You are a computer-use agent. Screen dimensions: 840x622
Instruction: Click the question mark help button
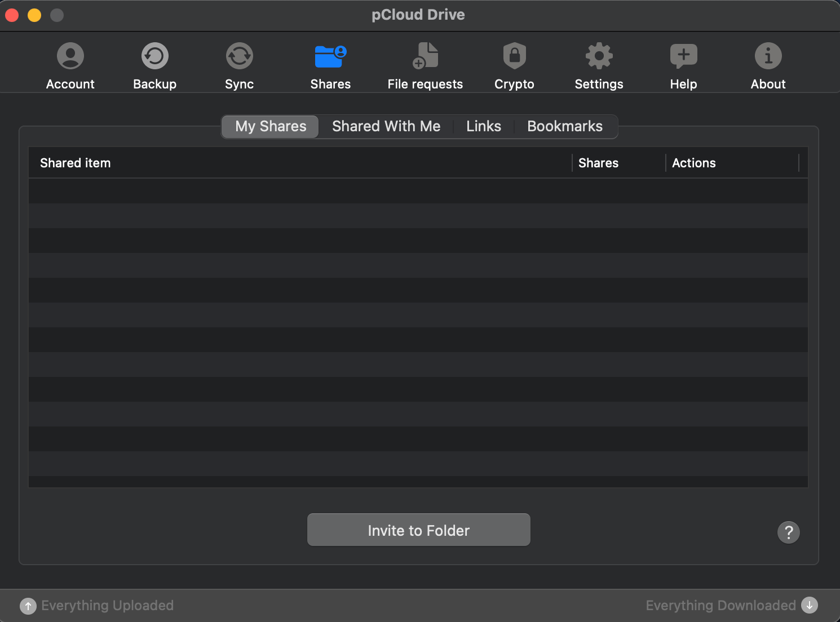coord(789,532)
